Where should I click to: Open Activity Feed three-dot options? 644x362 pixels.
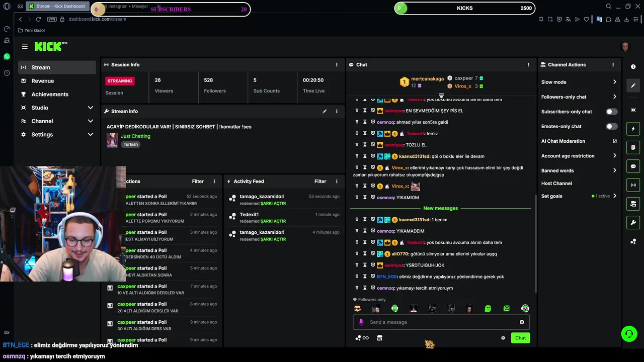click(x=337, y=181)
